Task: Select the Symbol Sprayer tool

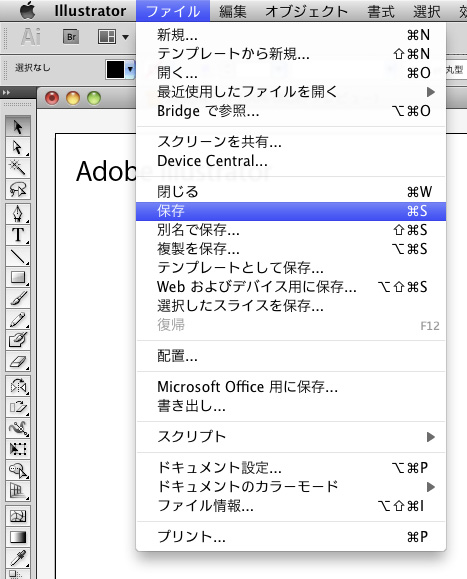Action: [x=18, y=470]
